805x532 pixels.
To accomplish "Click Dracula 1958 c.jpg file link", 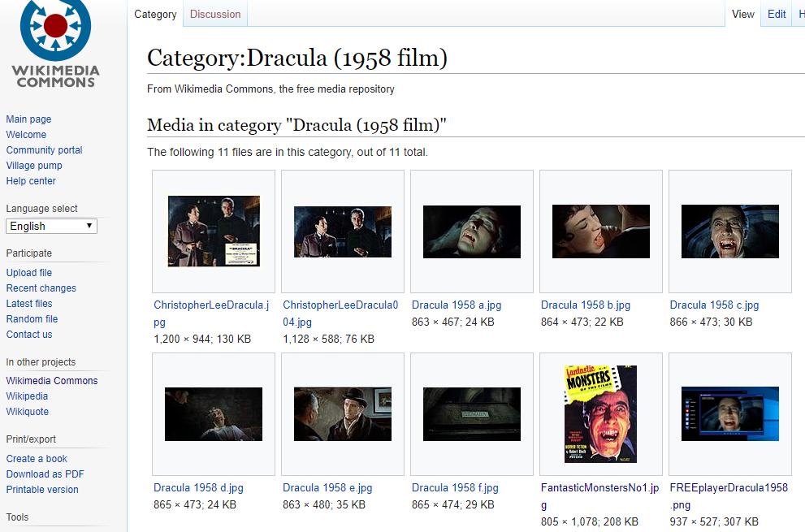I will tap(714, 305).
